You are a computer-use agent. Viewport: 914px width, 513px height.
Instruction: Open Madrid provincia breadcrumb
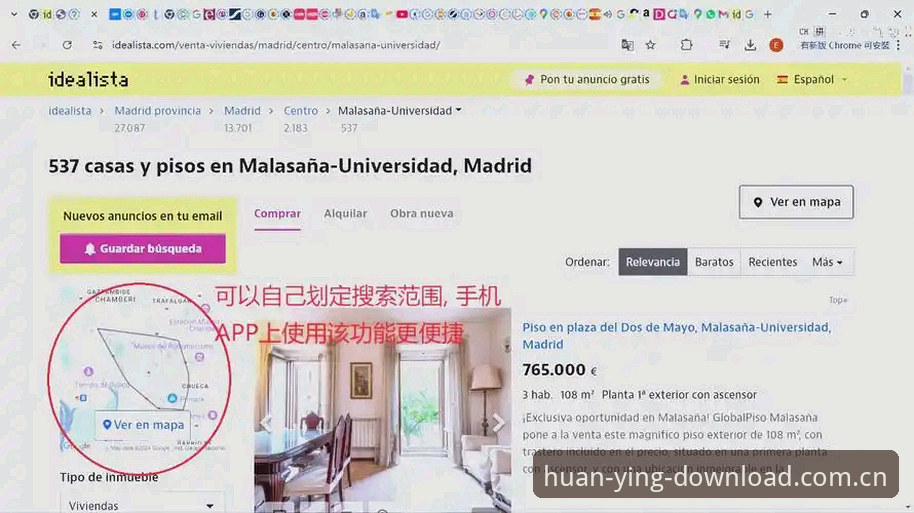coord(157,111)
